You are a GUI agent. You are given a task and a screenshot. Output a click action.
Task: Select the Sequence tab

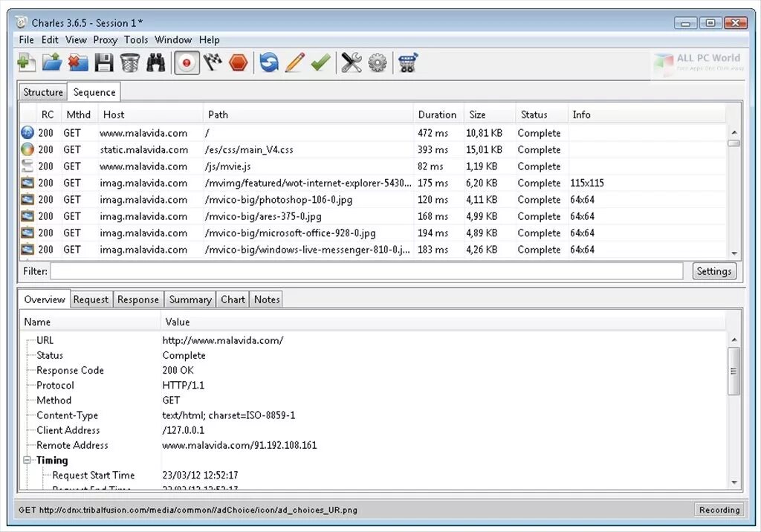click(94, 92)
